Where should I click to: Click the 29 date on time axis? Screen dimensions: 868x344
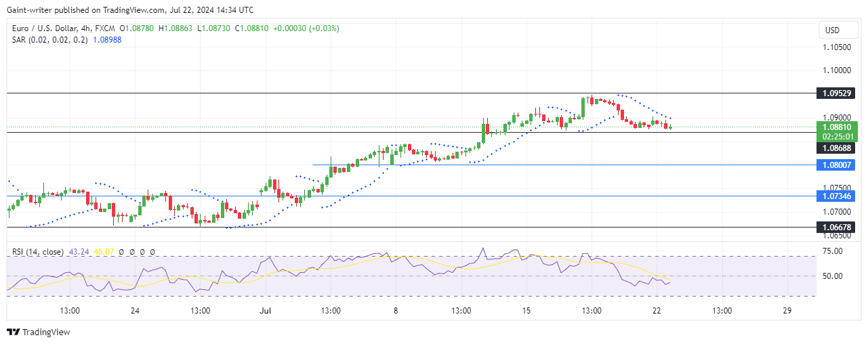click(787, 311)
